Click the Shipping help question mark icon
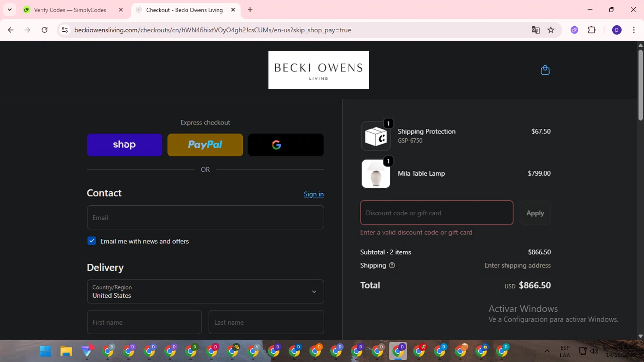 (392, 265)
